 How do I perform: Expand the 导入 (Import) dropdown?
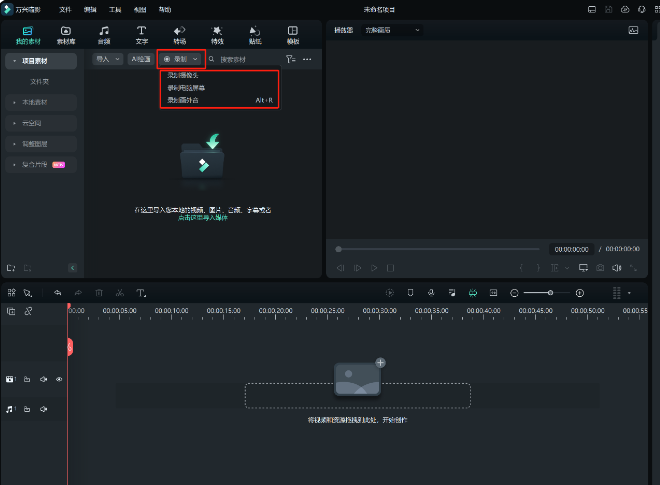pos(107,60)
